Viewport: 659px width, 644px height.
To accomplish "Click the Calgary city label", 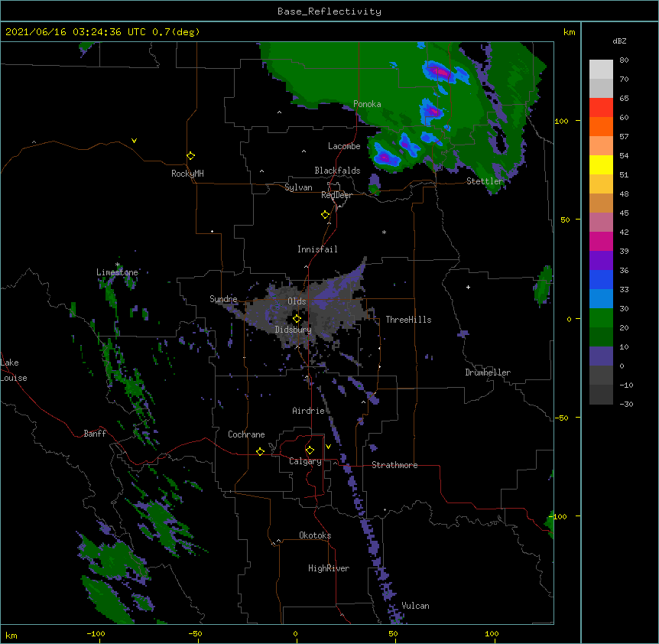I will [x=305, y=461].
